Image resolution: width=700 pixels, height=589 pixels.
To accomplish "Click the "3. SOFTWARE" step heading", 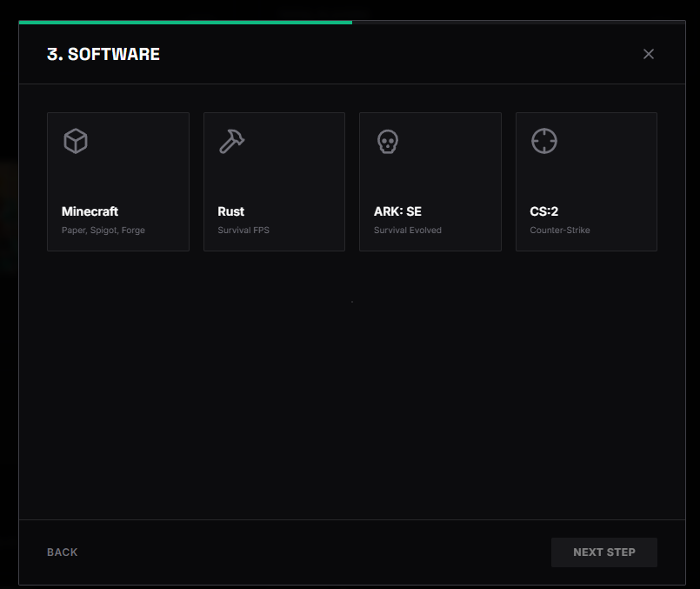I will (x=103, y=53).
